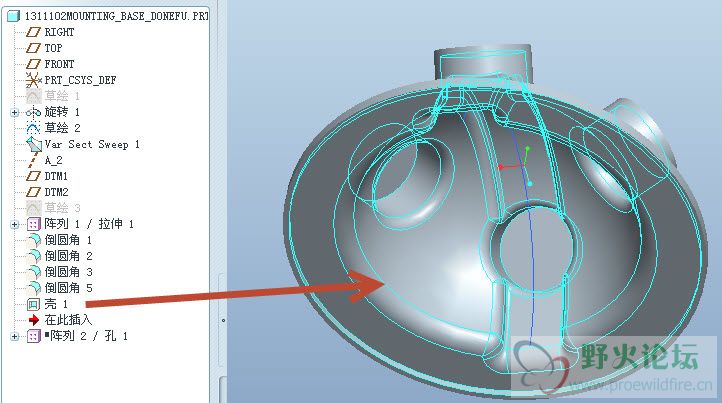
Task: Select the Var Sect Sweep 1 label
Action: pos(92,144)
